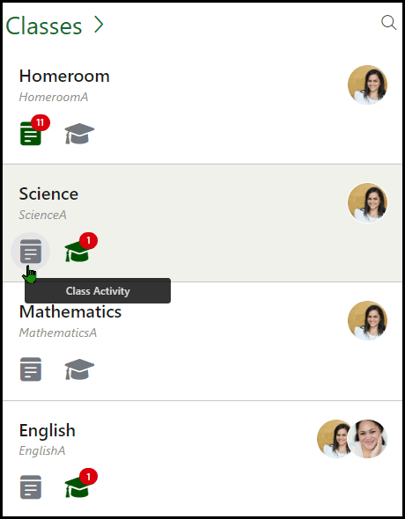This screenshot has height=519, width=405.
Task: Select the Mathematics class title
Action: click(x=70, y=312)
